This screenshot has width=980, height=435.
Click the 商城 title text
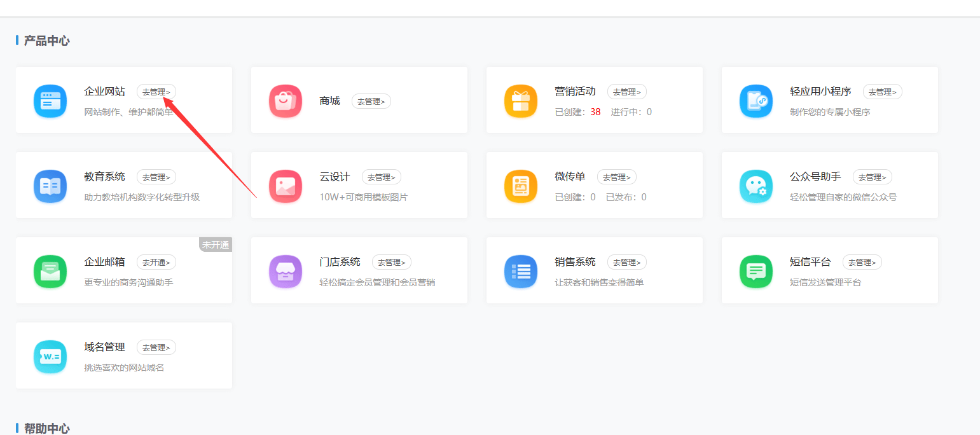[330, 101]
